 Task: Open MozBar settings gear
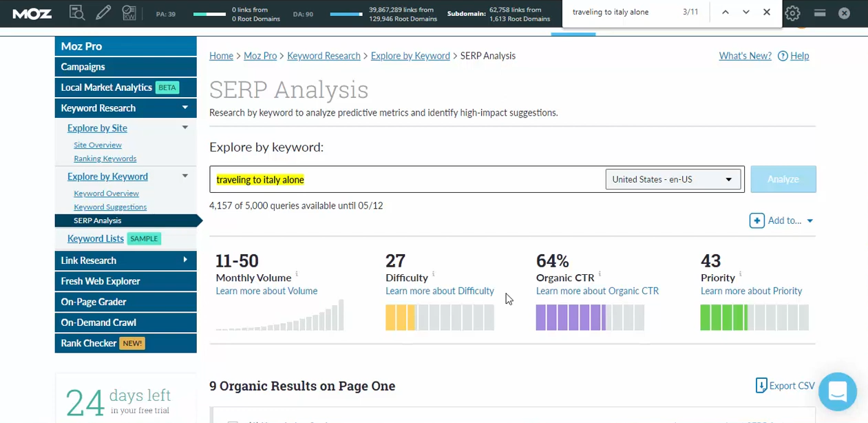point(793,13)
